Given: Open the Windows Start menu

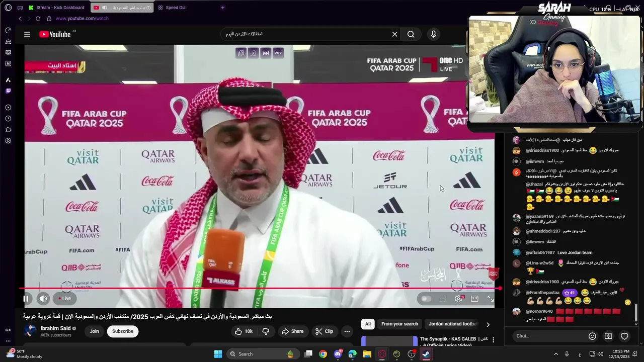Looking at the screenshot, I should pyautogui.click(x=218, y=354).
